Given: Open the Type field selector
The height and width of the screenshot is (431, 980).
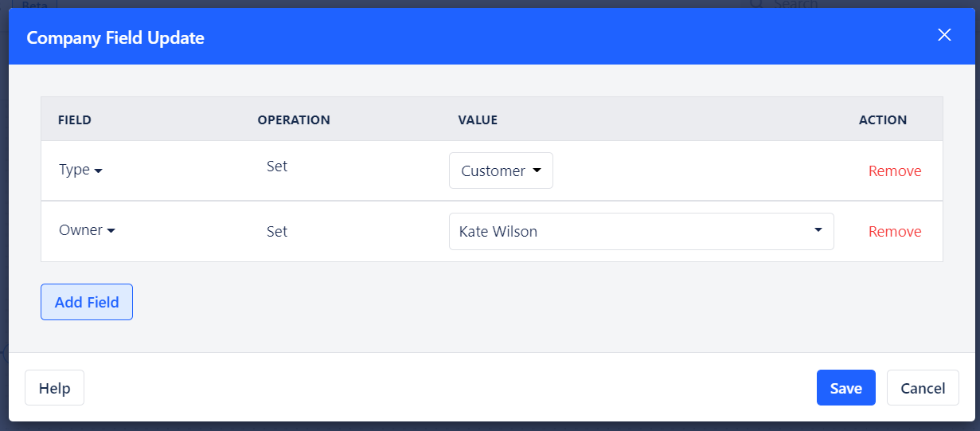Looking at the screenshot, I should [x=80, y=170].
